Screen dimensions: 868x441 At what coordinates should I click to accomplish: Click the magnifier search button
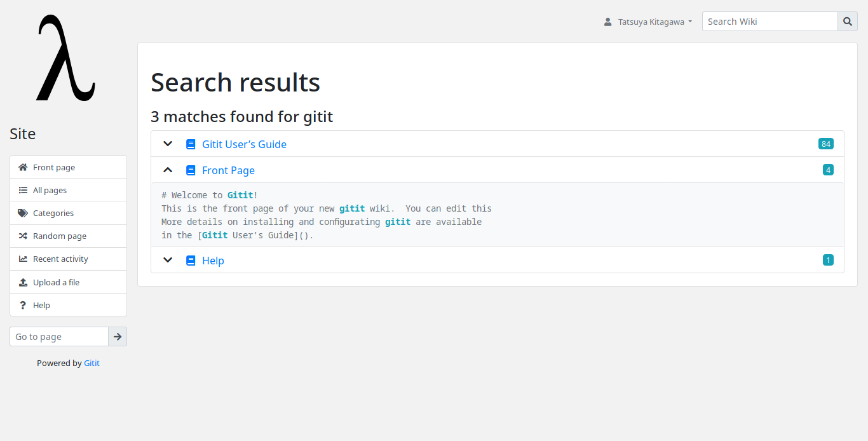click(848, 22)
